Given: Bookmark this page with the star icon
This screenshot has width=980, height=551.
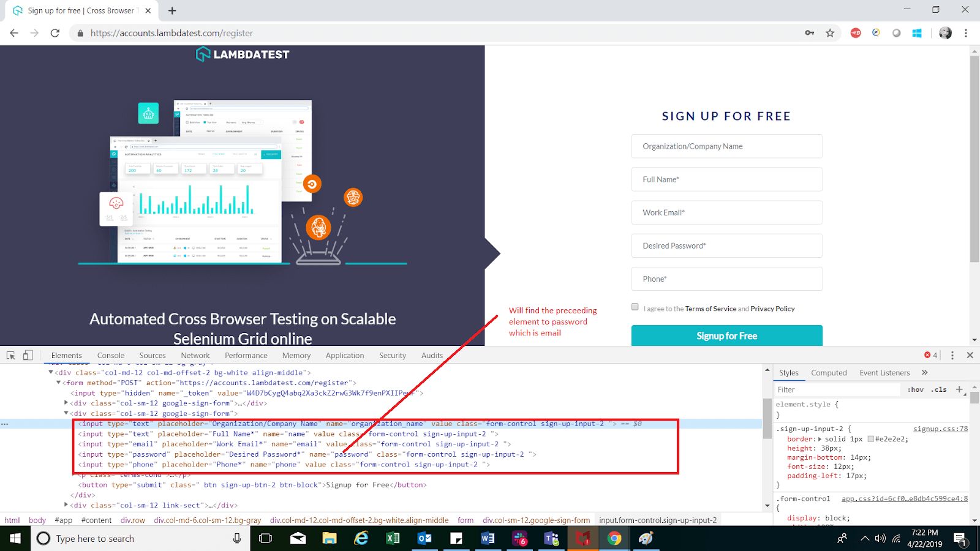Looking at the screenshot, I should (x=830, y=33).
